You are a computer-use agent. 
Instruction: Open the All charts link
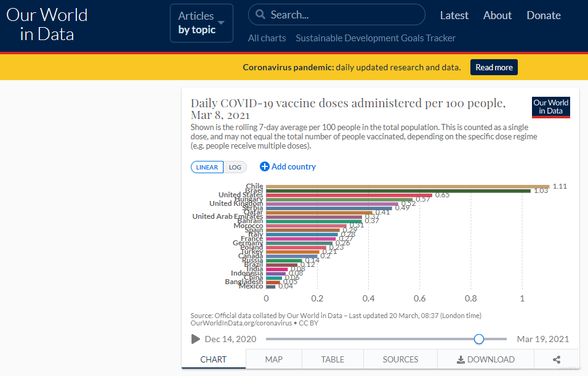267,38
